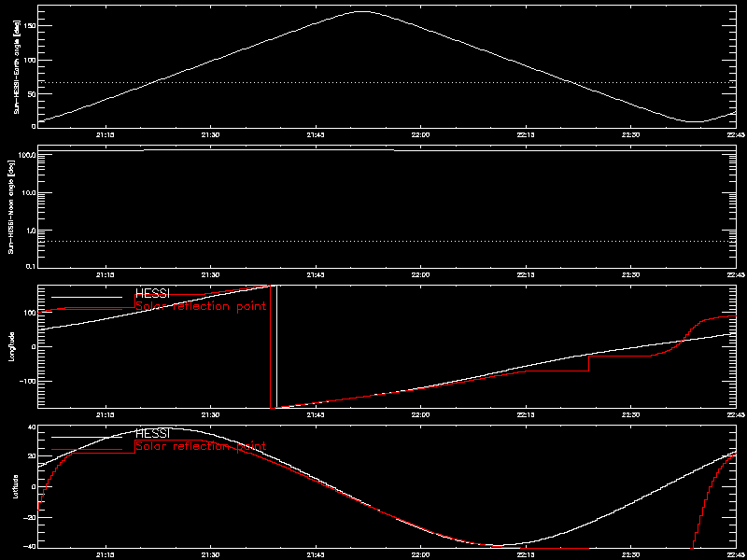The width and height of the screenshot is (747, 560).
Task: Click the -20 tick on the Latitude axis
Action: [x=28, y=517]
